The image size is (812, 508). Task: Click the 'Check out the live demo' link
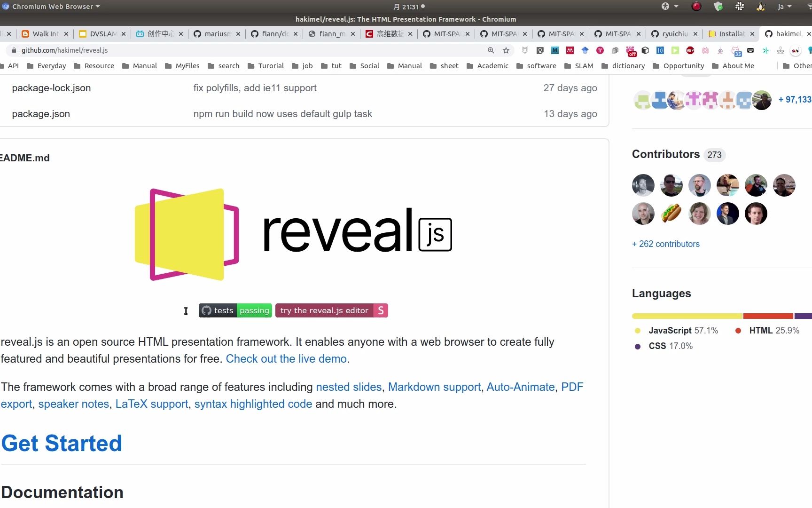click(286, 358)
